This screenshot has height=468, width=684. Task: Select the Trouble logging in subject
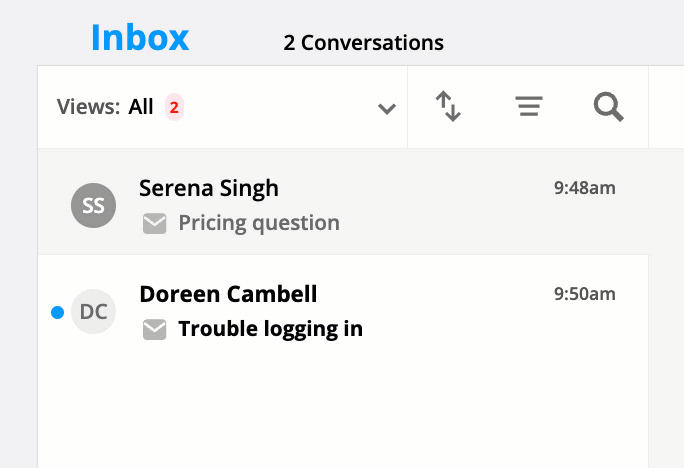(x=270, y=329)
